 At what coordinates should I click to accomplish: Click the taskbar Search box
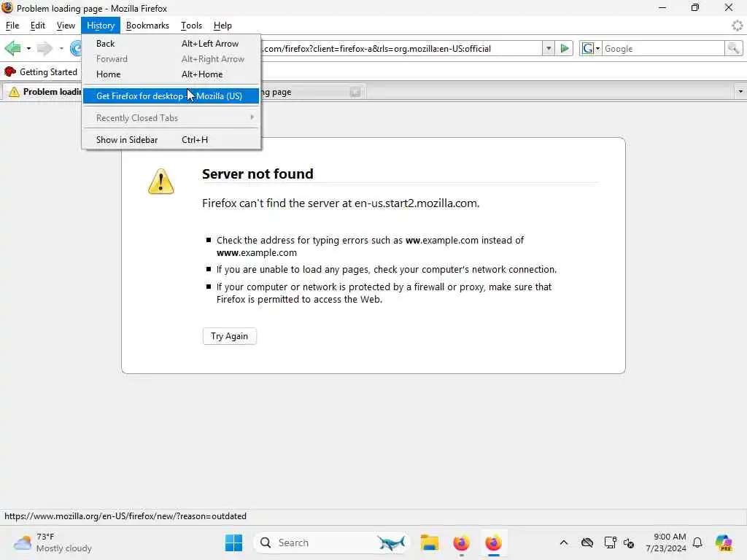(332, 542)
